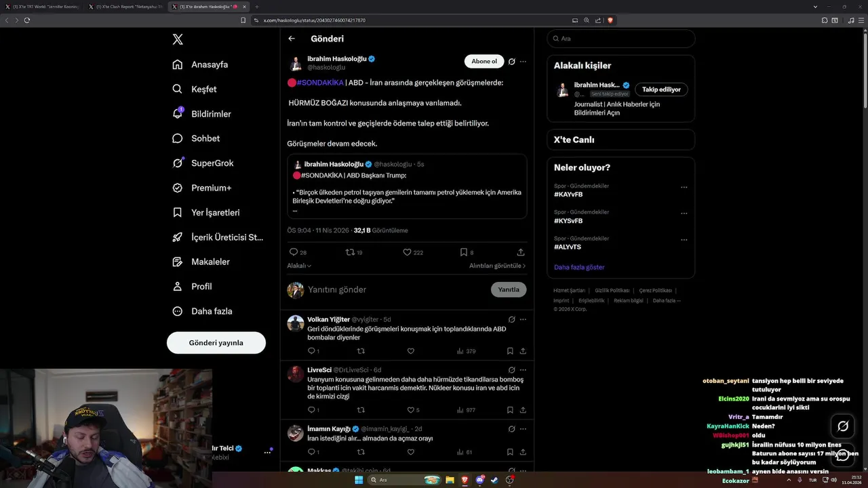The width and height of the screenshot is (868, 488).
Task: Open more options for #ALYvTS trend
Action: tap(684, 240)
